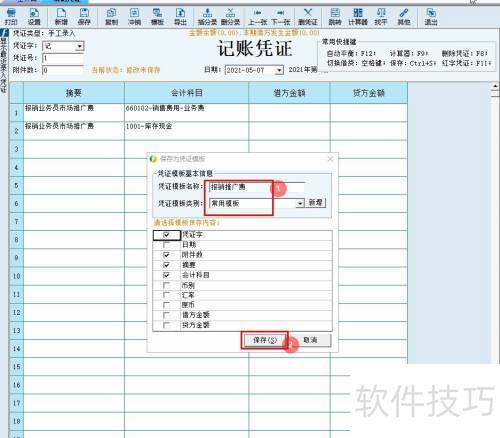Click 取消 to cancel the dialog
The image size is (500, 438).
pos(310,340)
